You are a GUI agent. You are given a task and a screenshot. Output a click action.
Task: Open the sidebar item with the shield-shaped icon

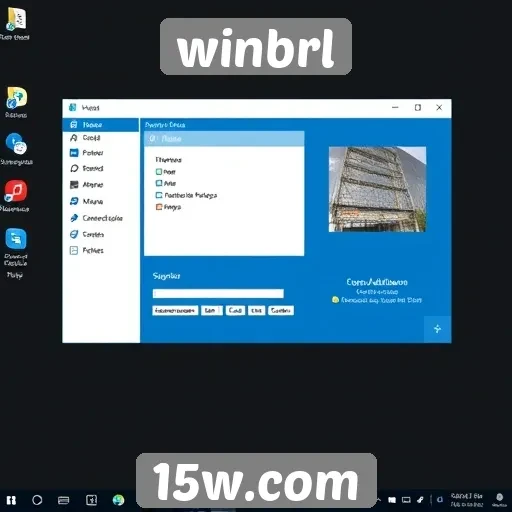(x=87, y=234)
